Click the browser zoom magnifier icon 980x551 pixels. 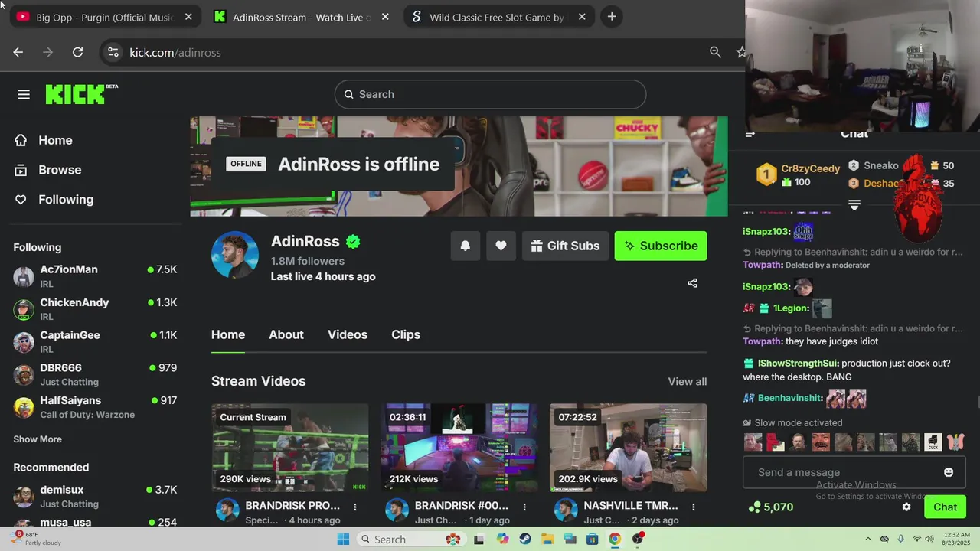pyautogui.click(x=715, y=52)
